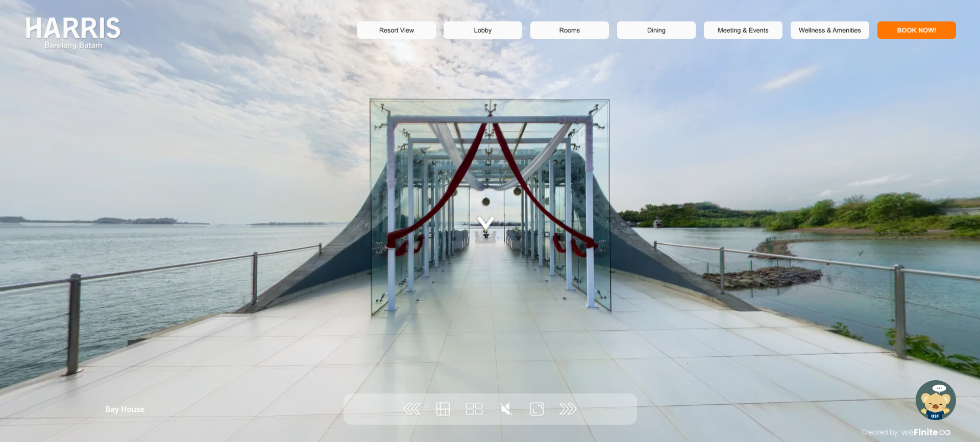Select the Dining menu item

[656, 30]
